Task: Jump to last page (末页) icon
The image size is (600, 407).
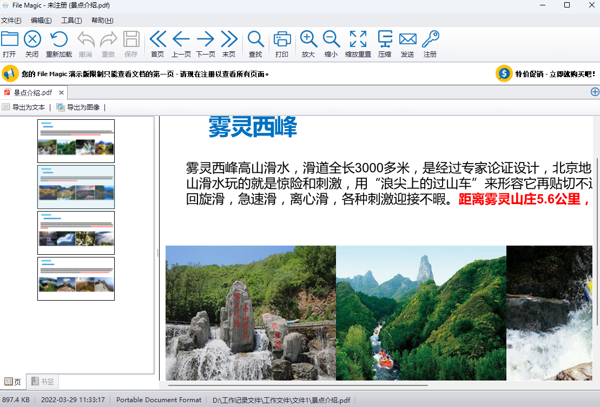Action: [229, 43]
